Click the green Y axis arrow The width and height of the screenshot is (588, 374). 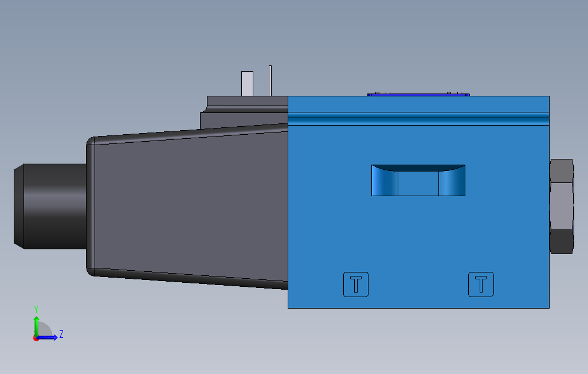[36, 326]
